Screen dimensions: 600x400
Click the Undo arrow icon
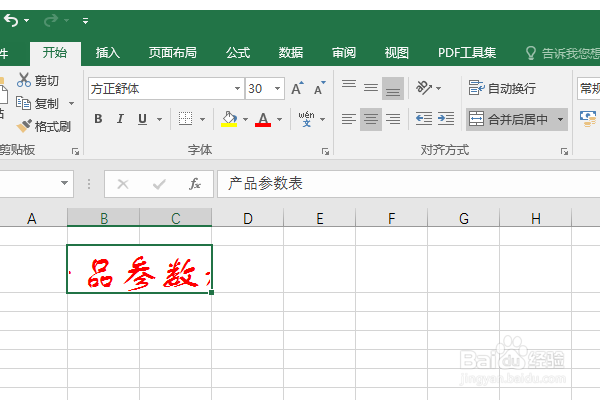[x=11, y=20]
